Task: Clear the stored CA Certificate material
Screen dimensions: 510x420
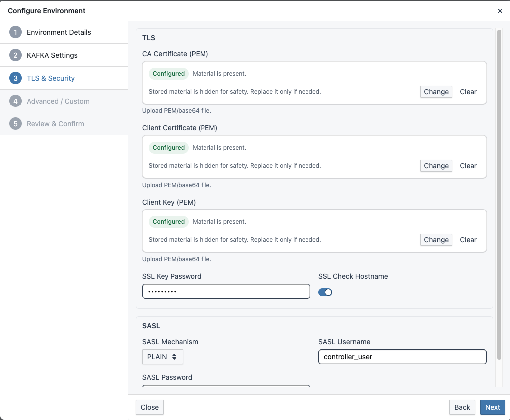Action: click(x=468, y=92)
